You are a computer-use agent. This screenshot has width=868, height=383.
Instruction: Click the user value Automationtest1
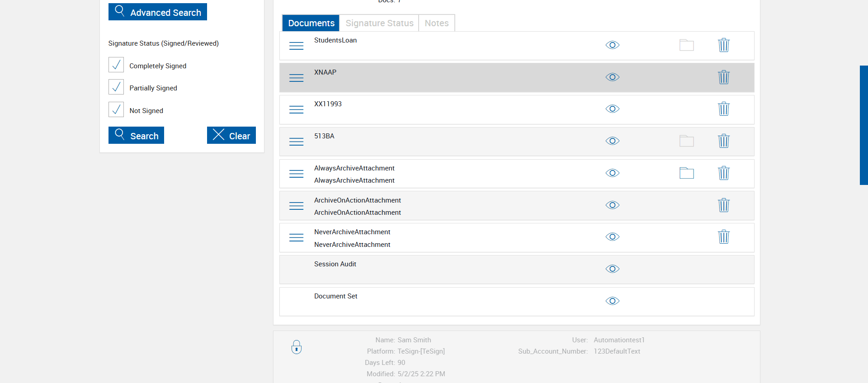click(619, 340)
